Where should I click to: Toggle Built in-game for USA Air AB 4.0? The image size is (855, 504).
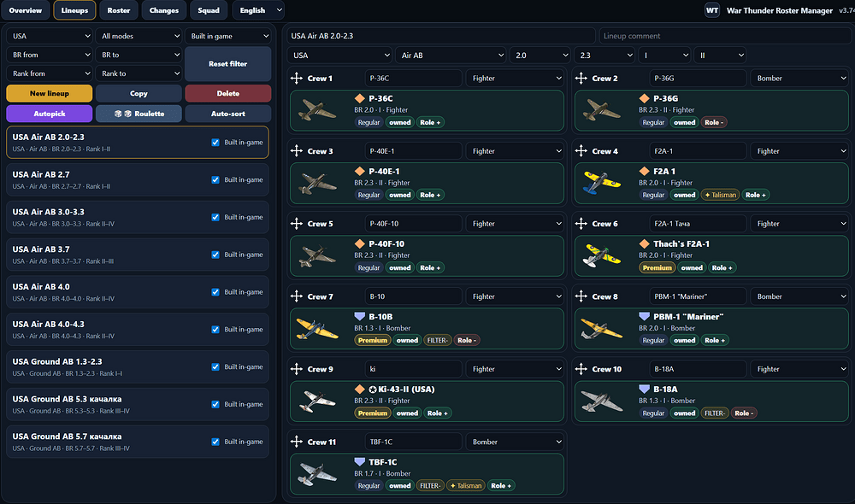[x=215, y=292]
